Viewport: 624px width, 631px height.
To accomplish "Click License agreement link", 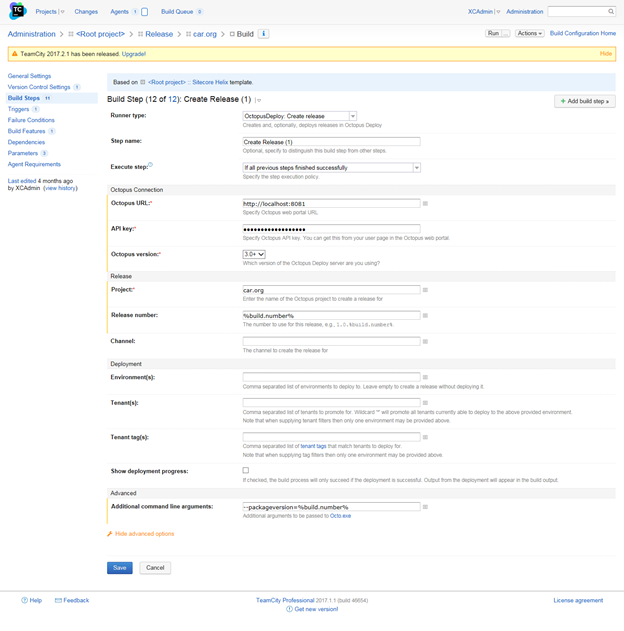I will point(578,600).
